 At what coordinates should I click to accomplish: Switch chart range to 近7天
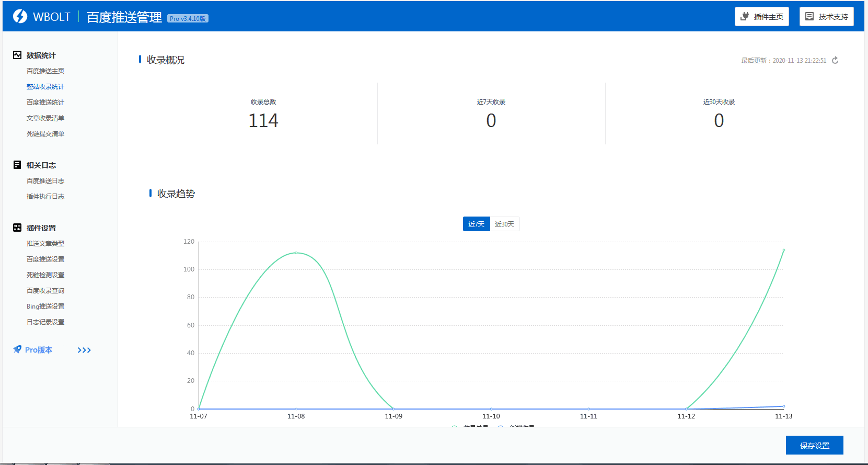[x=476, y=224]
